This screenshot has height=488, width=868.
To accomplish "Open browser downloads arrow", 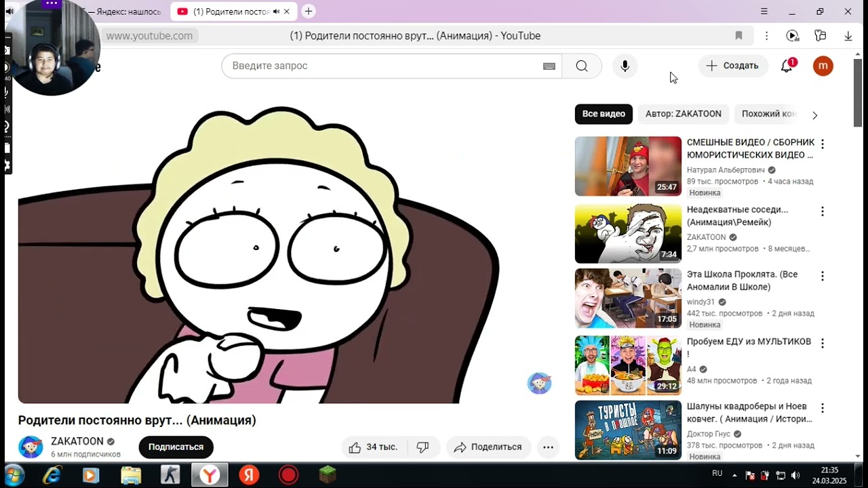I will click(848, 36).
